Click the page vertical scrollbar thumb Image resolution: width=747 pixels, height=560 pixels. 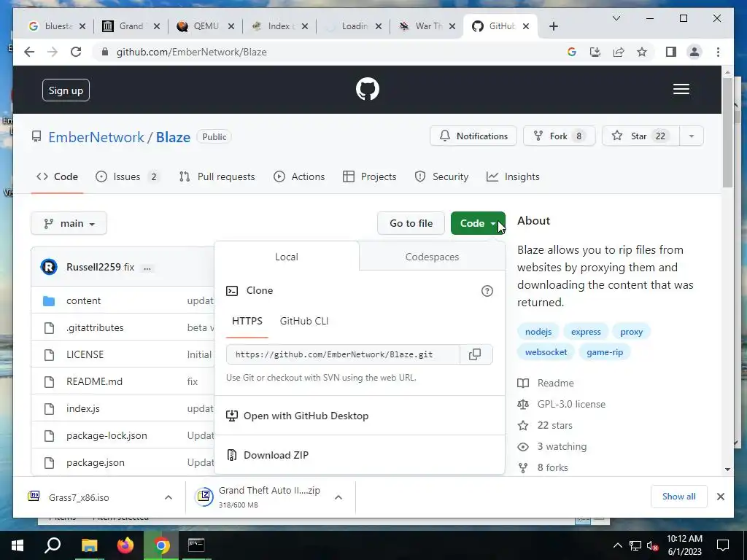727,133
